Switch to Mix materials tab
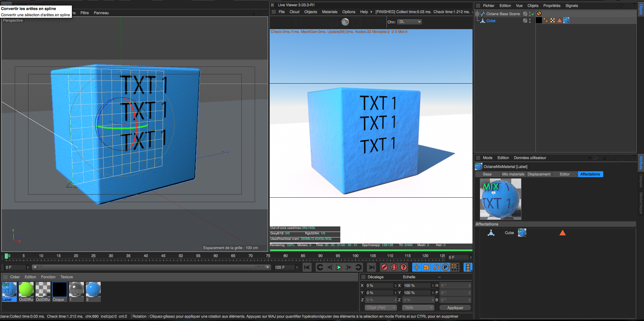644x321 pixels. (513, 174)
